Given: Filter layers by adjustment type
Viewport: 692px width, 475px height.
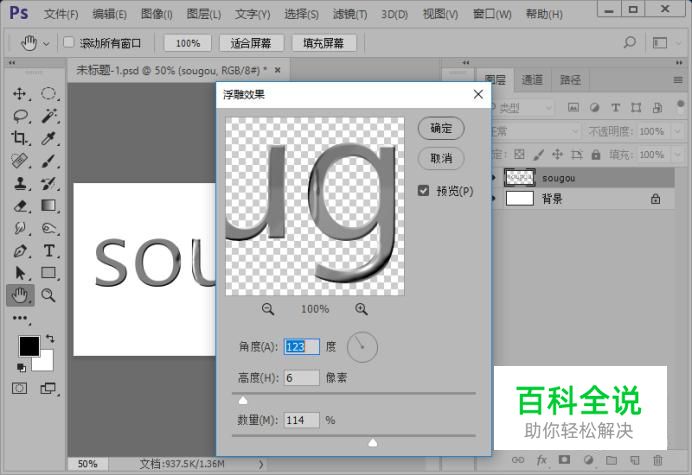Looking at the screenshot, I should [x=594, y=108].
